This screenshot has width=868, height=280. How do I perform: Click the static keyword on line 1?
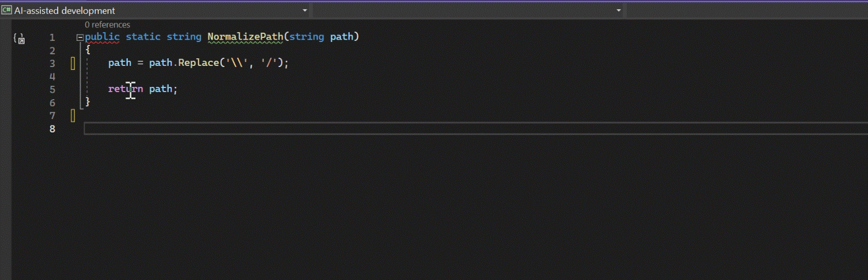pyautogui.click(x=143, y=37)
